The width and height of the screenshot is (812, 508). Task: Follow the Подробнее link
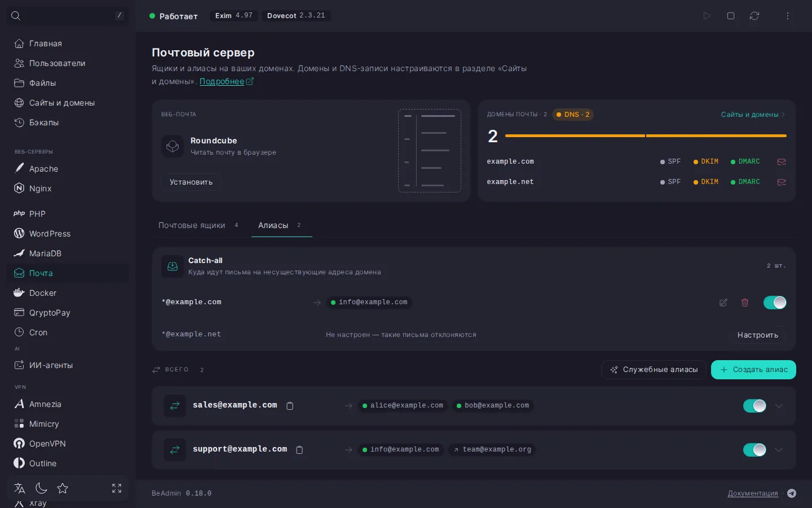227,81
